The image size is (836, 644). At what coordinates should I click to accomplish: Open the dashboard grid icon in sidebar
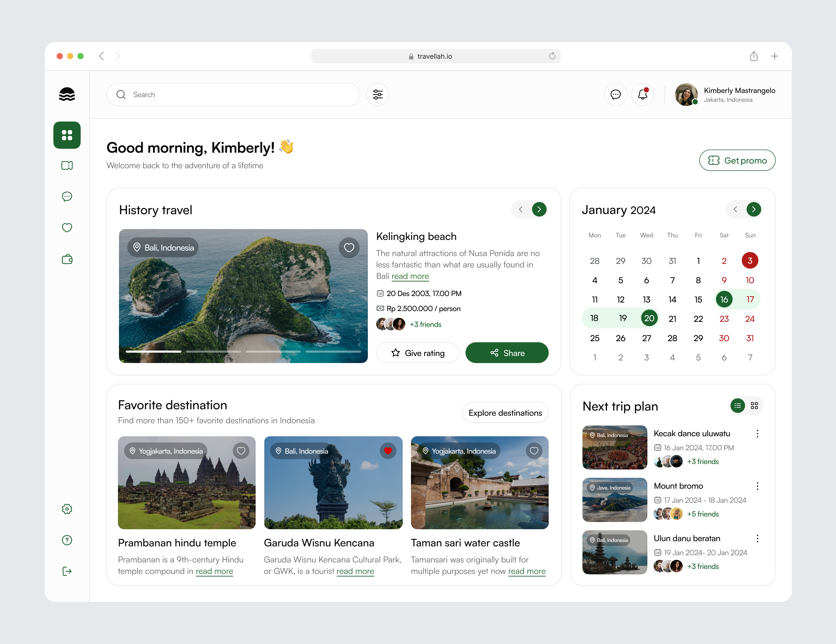pos(67,135)
